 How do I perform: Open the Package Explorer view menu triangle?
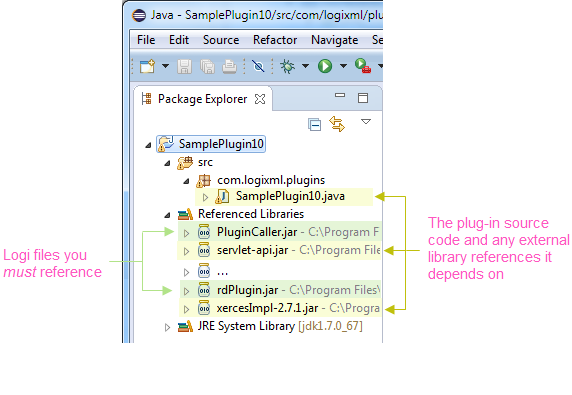[366, 121]
